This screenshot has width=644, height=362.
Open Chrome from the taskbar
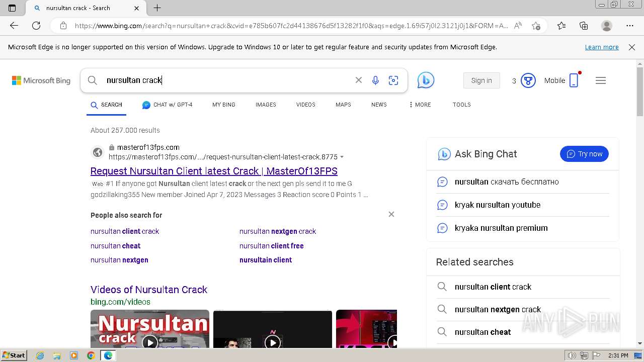tap(91, 355)
